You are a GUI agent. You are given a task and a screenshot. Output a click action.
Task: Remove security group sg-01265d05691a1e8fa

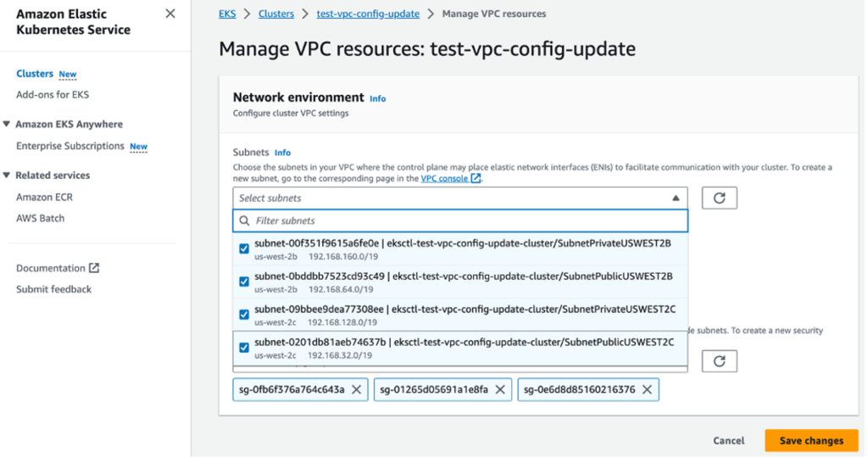coord(500,389)
